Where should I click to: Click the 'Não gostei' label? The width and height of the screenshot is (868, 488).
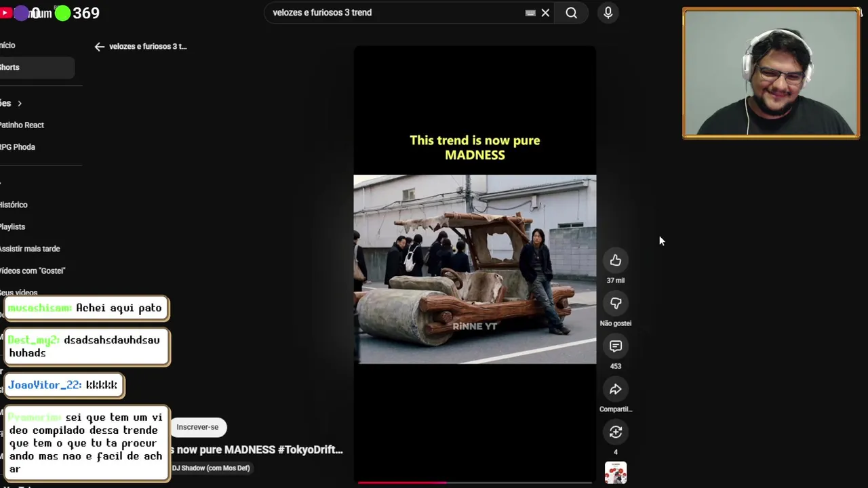[615, 323]
